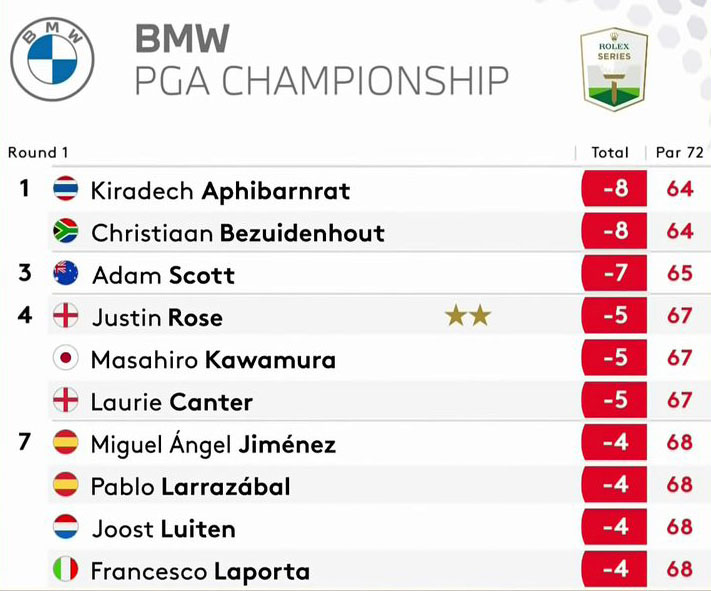Select the Total column header
711x591 pixels.
click(610, 152)
